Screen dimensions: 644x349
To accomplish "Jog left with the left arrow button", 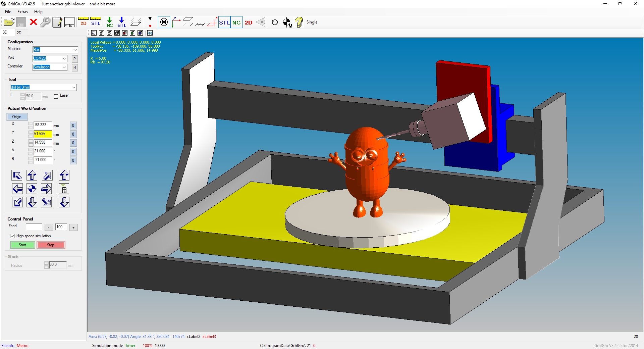I will pos(17,189).
